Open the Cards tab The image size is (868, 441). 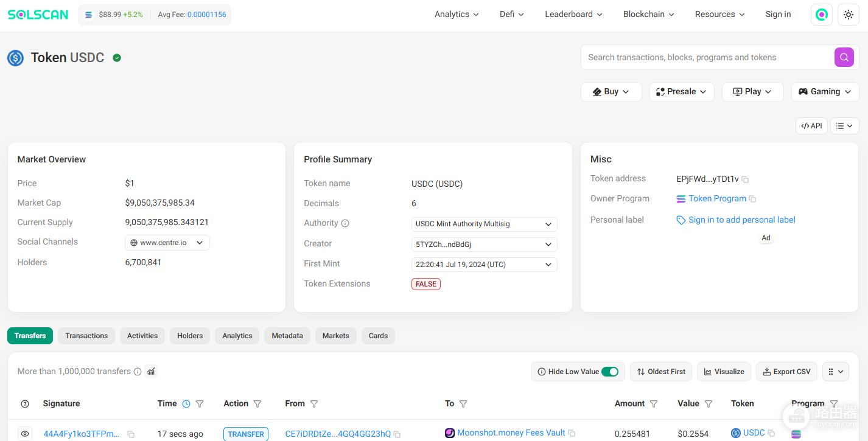[x=378, y=336]
